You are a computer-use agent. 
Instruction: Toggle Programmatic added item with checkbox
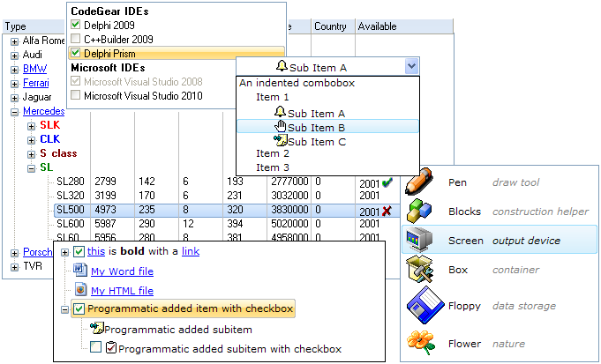pos(79,308)
